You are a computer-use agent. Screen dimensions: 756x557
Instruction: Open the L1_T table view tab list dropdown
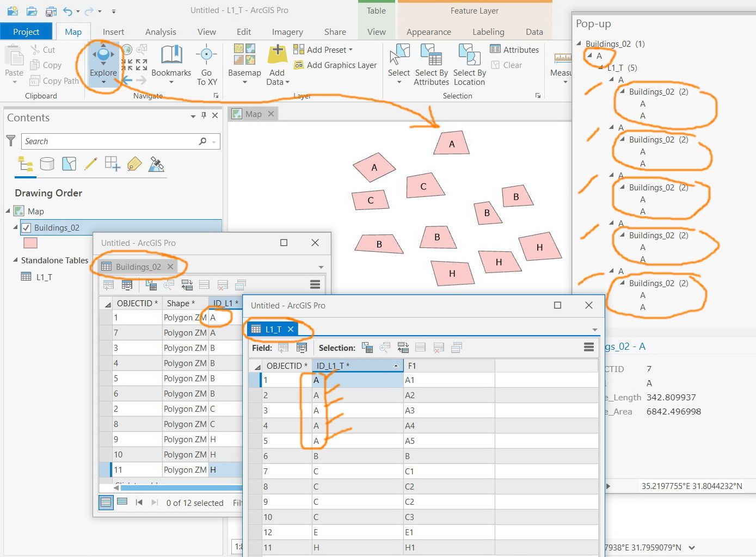(x=594, y=330)
